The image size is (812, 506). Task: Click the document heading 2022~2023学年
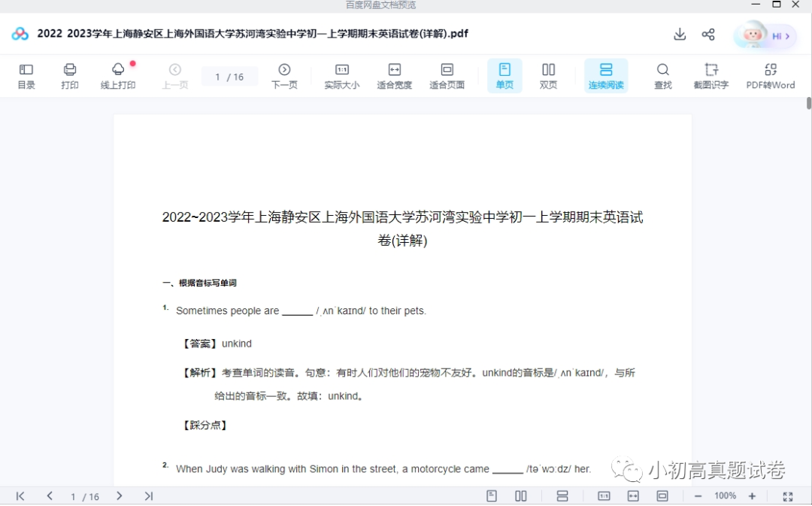click(402, 229)
